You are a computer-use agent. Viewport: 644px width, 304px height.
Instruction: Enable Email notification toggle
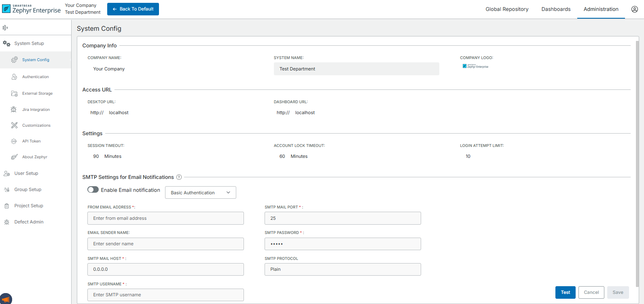[x=93, y=190]
